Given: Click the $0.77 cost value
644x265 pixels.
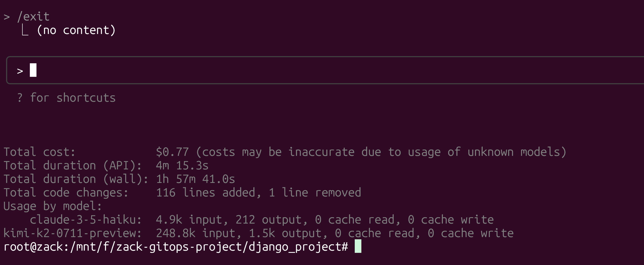Looking at the screenshot, I should tap(172, 152).
